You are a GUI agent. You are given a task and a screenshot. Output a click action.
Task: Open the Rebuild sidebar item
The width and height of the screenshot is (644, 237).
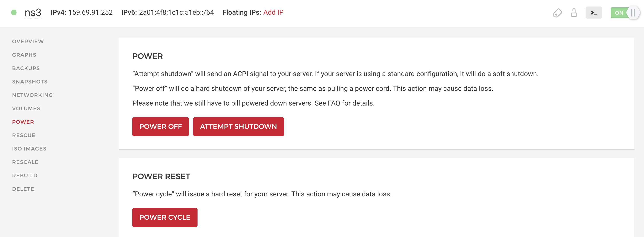point(24,175)
